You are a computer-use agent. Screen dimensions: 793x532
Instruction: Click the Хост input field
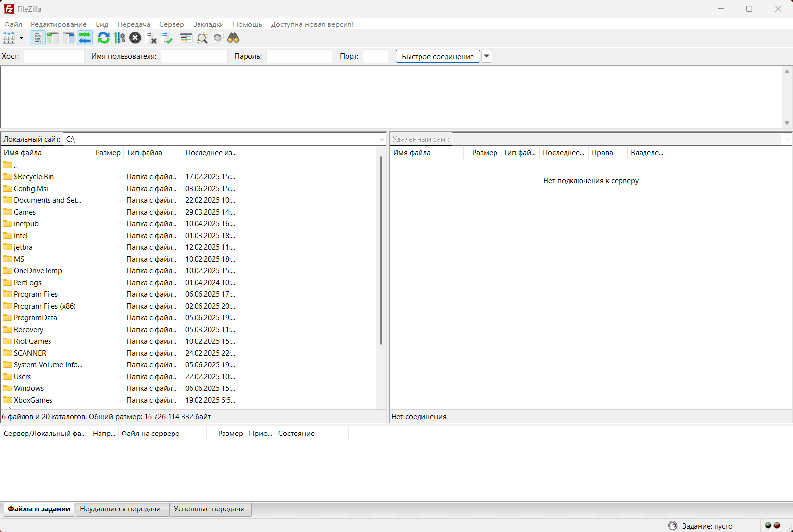coord(54,56)
